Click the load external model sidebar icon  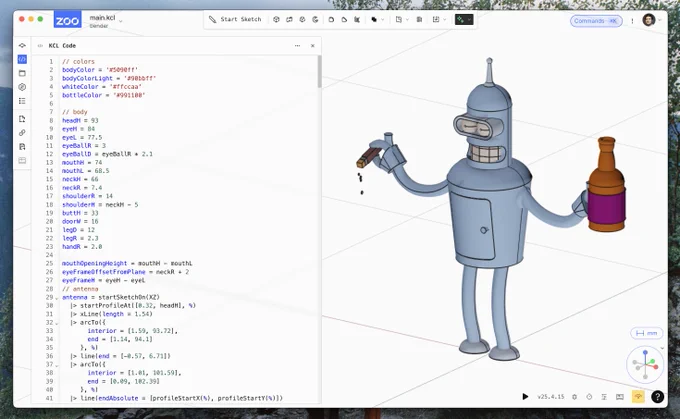22,119
